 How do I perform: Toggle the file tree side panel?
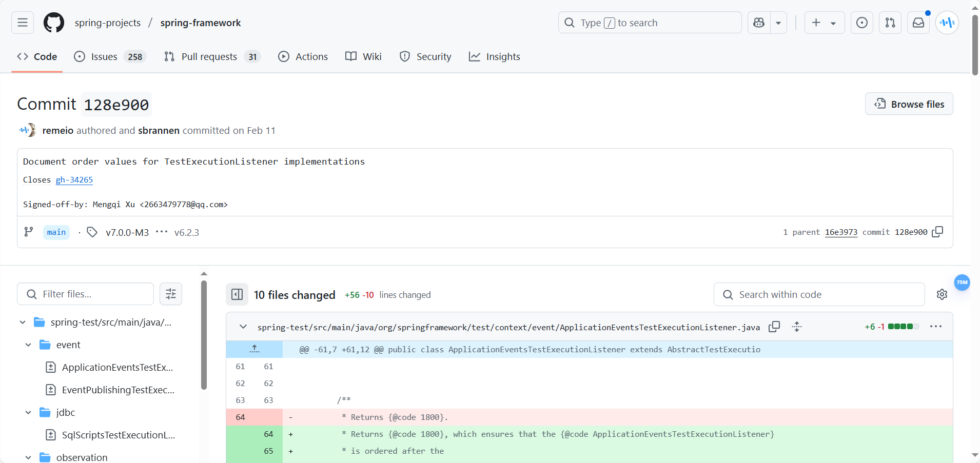pyautogui.click(x=237, y=294)
